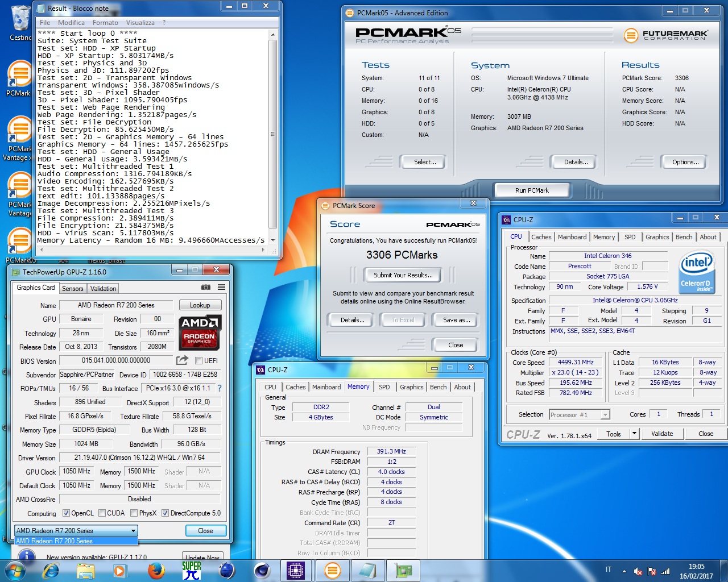Click the Select... button under Tests
The height and width of the screenshot is (582, 728).
point(425,162)
